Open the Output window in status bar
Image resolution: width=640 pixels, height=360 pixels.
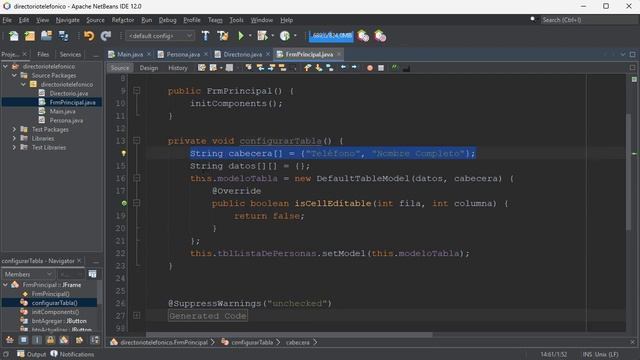pos(31,354)
